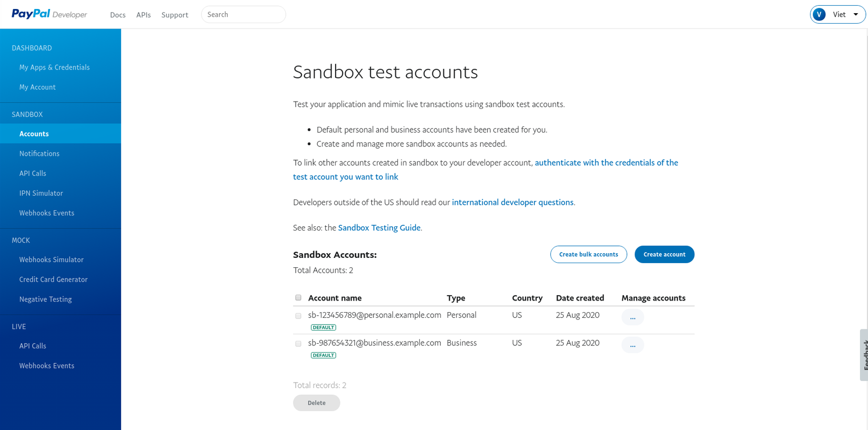Check the personal sandbox account checkbox

298,316
